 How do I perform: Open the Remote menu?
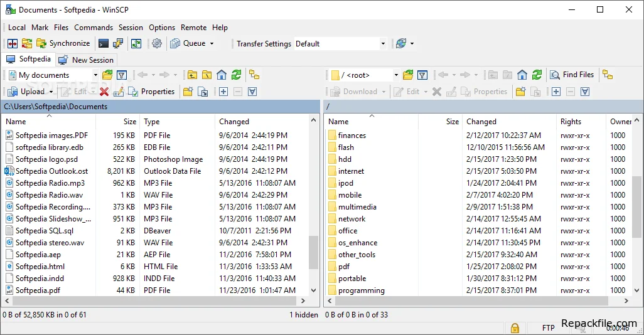click(193, 28)
